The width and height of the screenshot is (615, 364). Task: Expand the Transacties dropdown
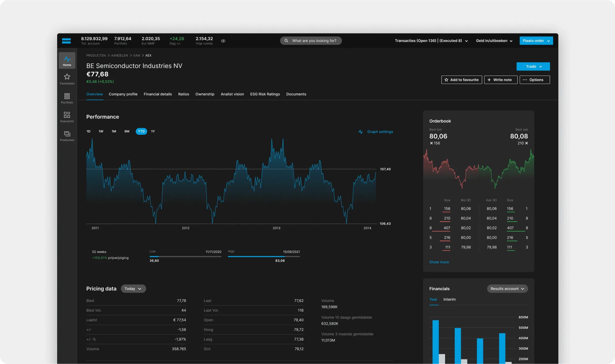[431, 41]
